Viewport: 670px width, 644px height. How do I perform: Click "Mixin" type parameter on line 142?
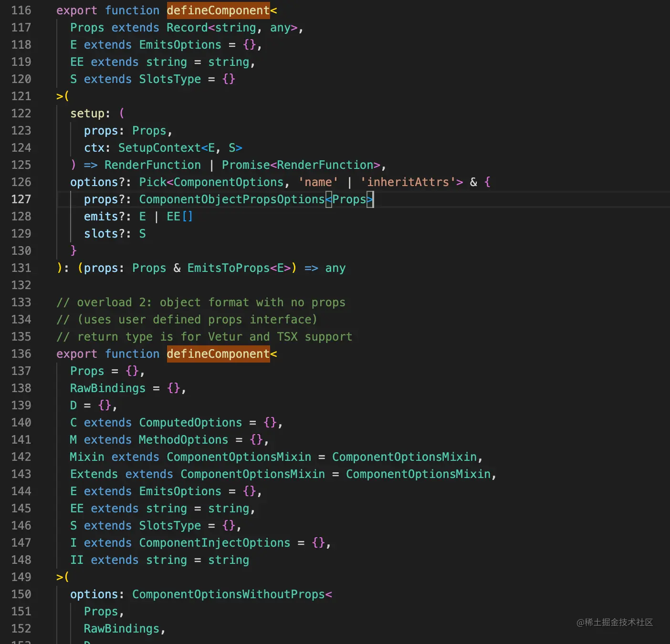pos(87,457)
